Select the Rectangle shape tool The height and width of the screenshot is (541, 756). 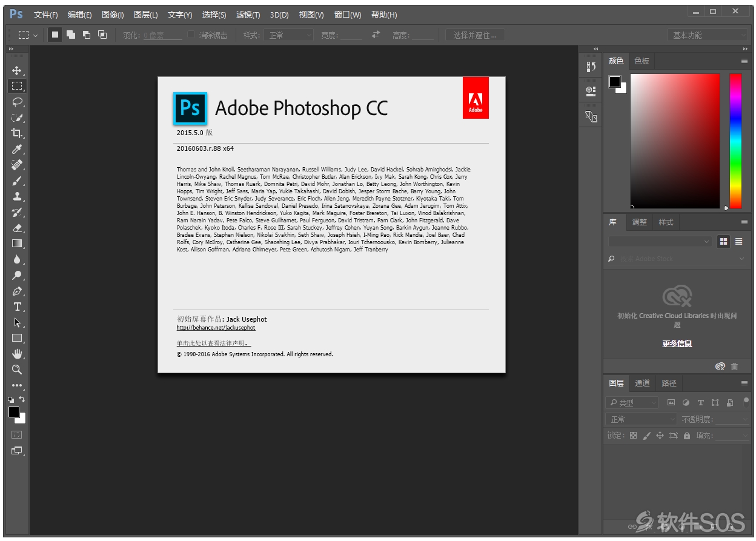tap(17, 338)
